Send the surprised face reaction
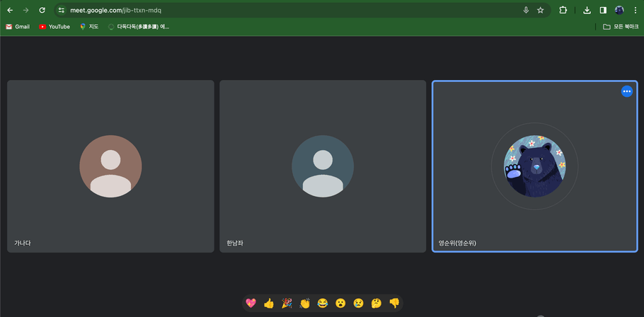 tap(340, 304)
